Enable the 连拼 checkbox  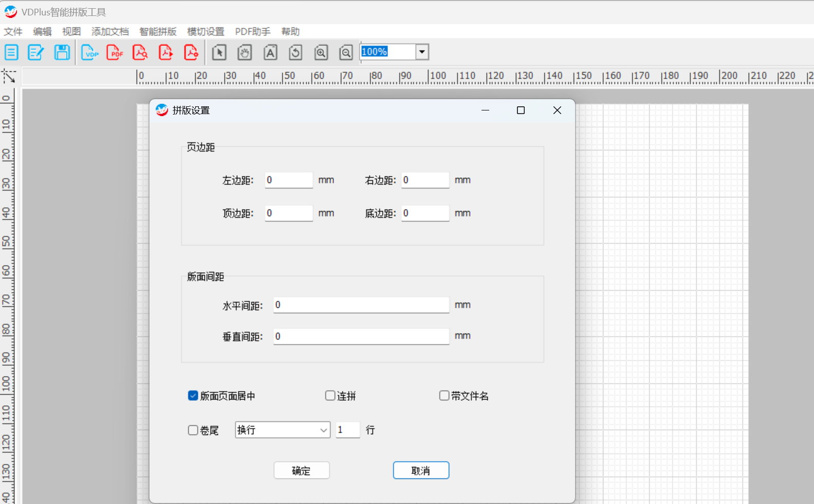pos(330,396)
